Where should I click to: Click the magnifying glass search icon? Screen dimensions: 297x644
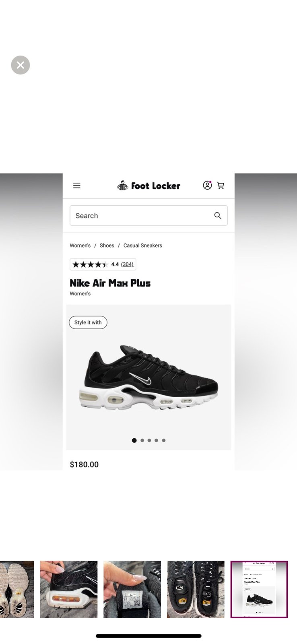pos(218,215)
